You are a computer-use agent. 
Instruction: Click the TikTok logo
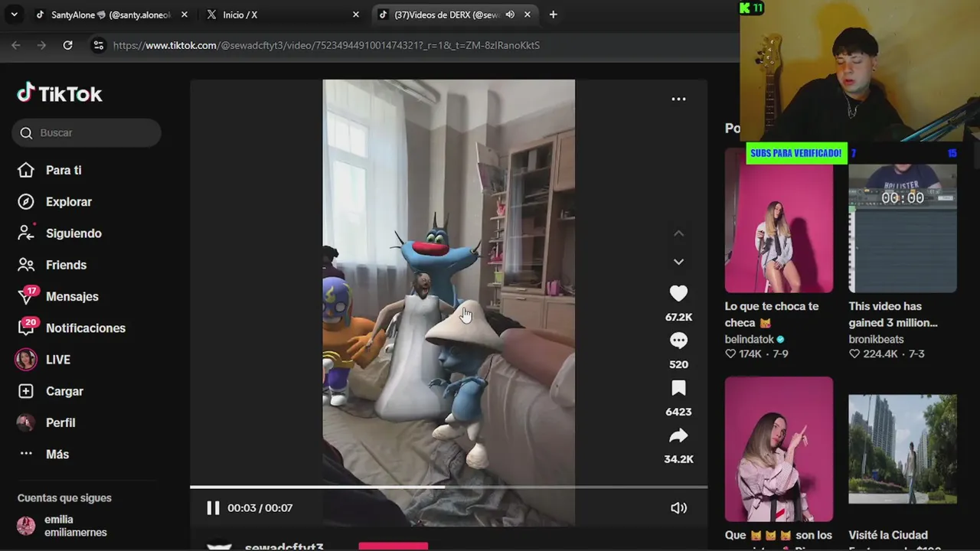click(x=60, y=93)
